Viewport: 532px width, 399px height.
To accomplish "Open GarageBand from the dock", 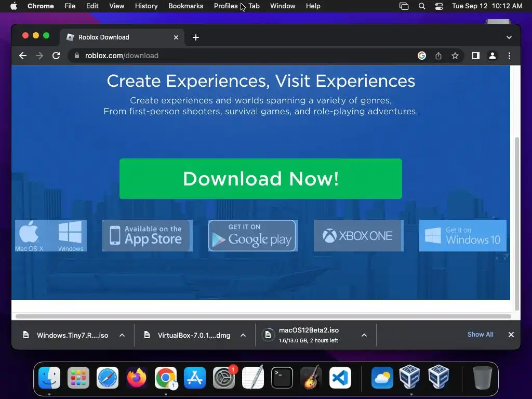I will pos(311,378).
